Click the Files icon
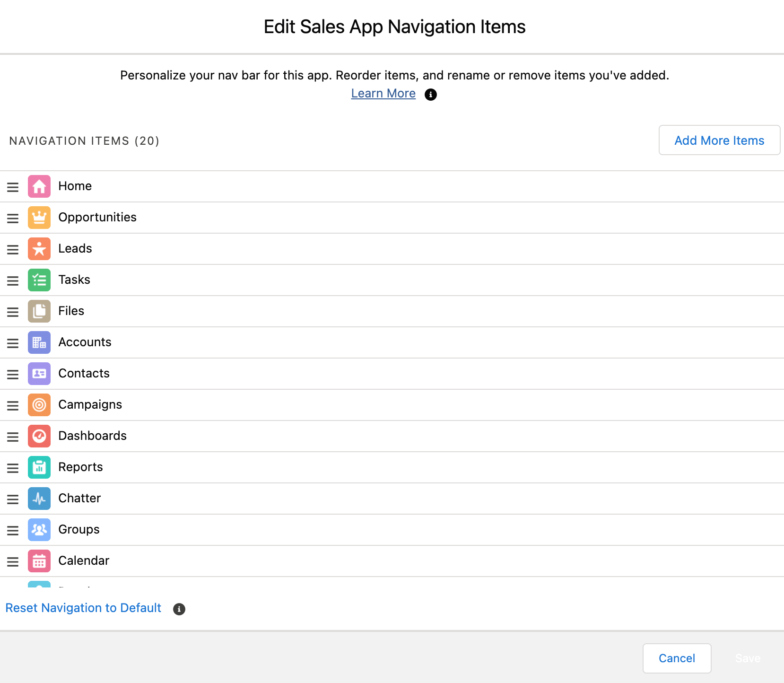This screenshot has width=784, height=683. point(39,311)
